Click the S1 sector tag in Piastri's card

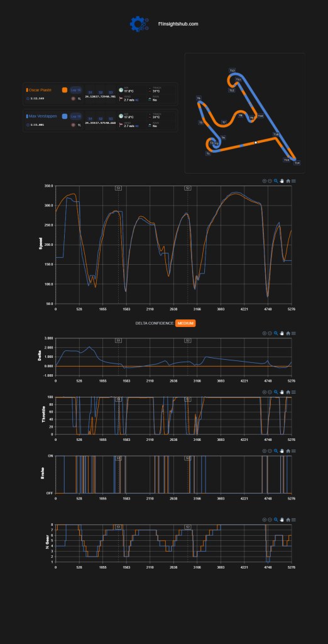click(90, 92)
